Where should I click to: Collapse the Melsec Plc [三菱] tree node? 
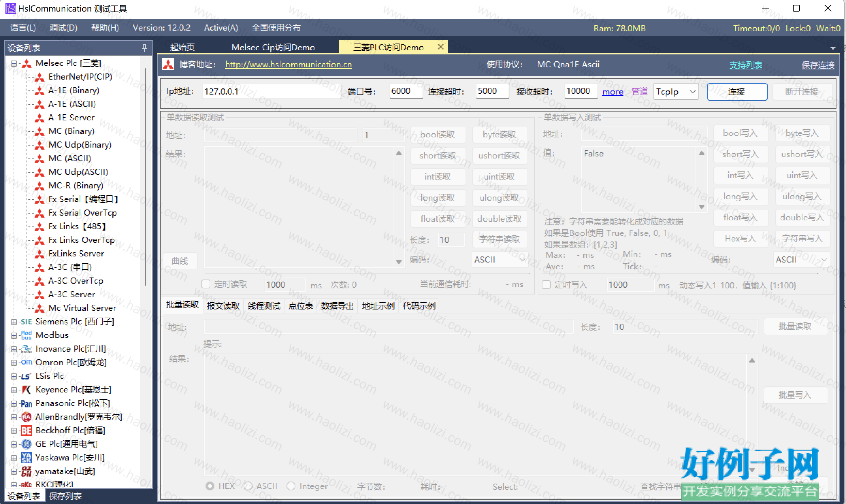(x=14, y=64)
